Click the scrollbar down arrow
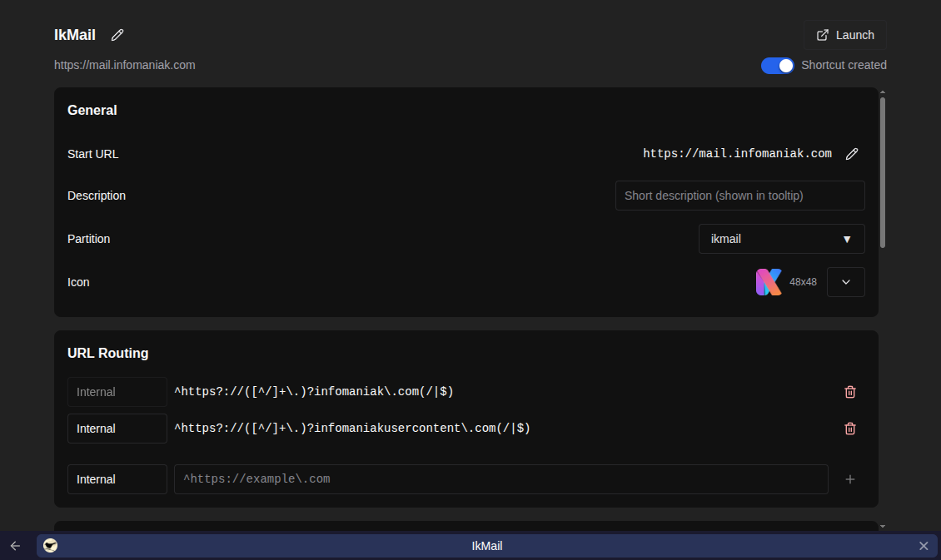Image resolution: width=941 pixels, height=560 pixels. point(882,527)
